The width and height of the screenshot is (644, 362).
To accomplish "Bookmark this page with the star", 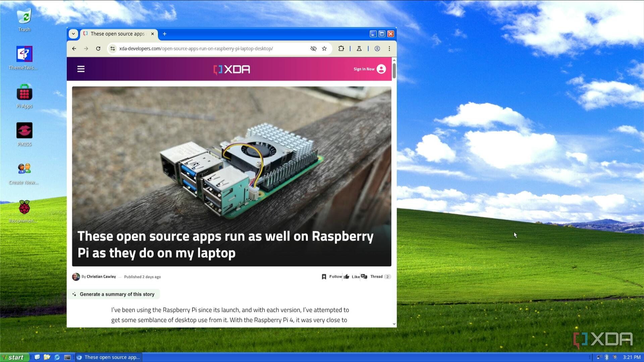I will point(324,49).
